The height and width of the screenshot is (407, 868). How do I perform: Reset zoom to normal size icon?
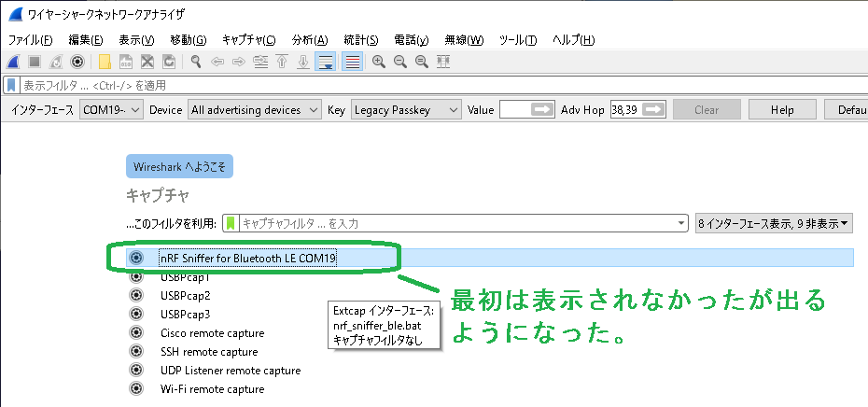pyautogui.click(x=422, y=62)
